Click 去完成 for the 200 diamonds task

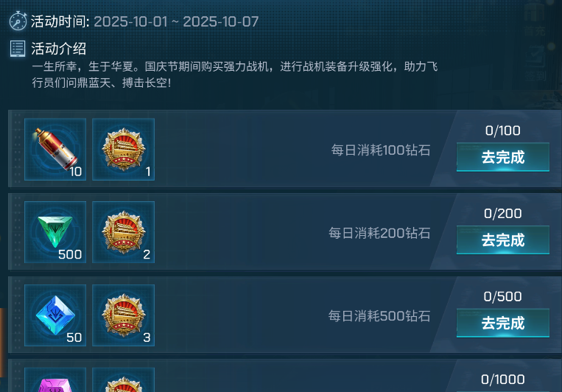click(x=503, y=240)
